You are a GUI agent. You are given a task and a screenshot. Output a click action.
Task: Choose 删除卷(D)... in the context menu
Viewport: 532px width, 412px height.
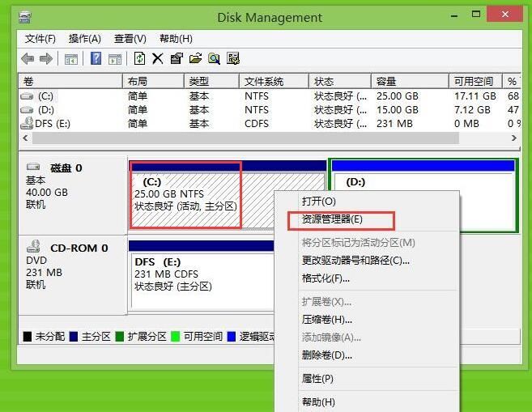pos(367,355)
